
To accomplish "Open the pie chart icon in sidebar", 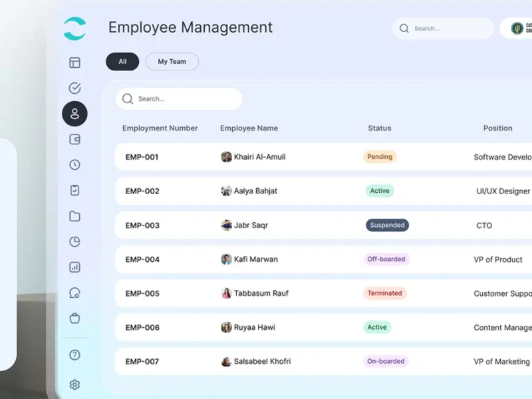I will [74, 241].
